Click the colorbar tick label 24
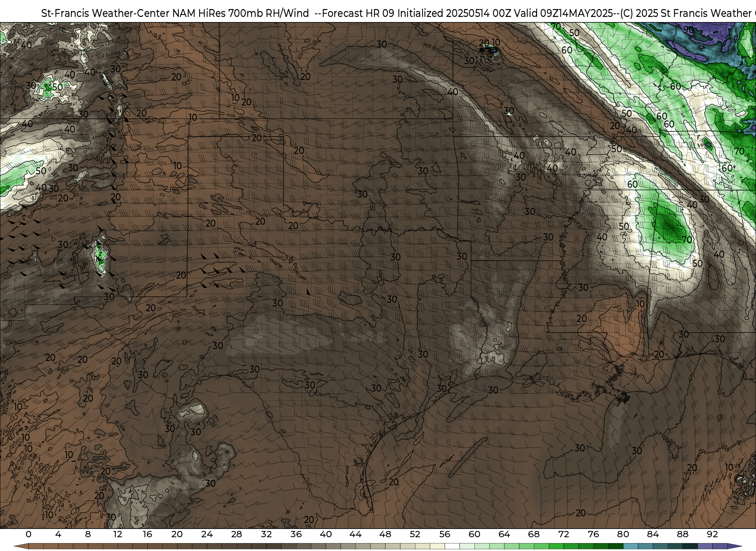This screenshot has height=551, width=756. pyautogui.click(x=207, y=534)
